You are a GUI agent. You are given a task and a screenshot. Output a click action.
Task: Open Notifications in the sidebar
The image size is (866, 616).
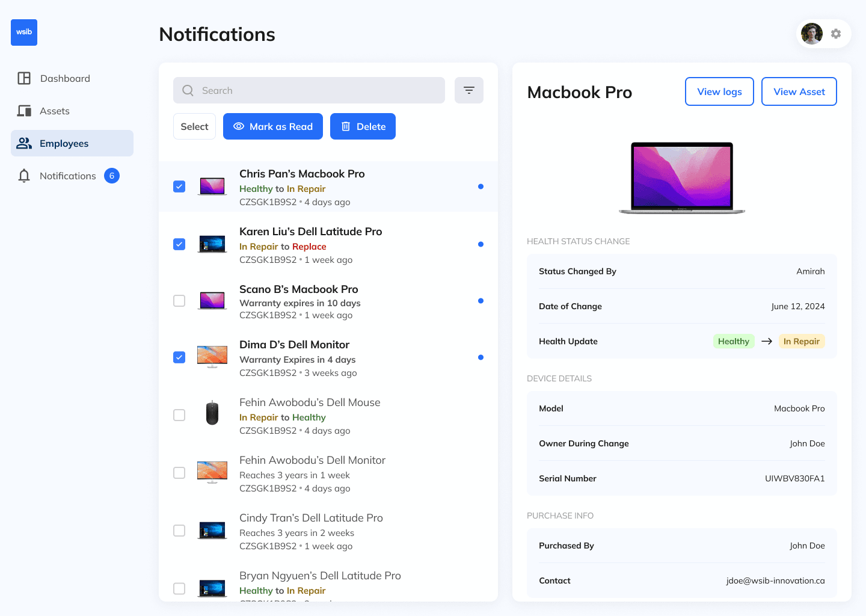[x=72, y=176]
